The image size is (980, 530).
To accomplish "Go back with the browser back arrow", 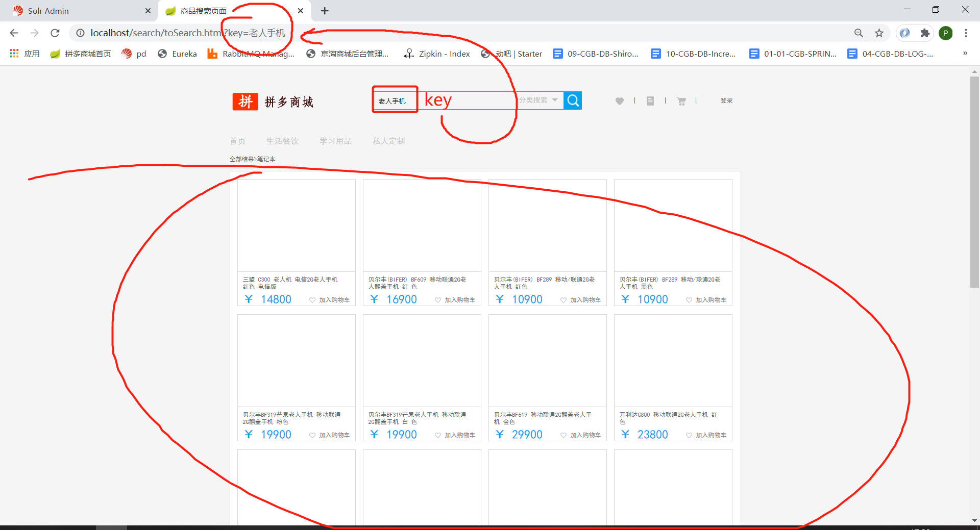I will click(14, 33).
